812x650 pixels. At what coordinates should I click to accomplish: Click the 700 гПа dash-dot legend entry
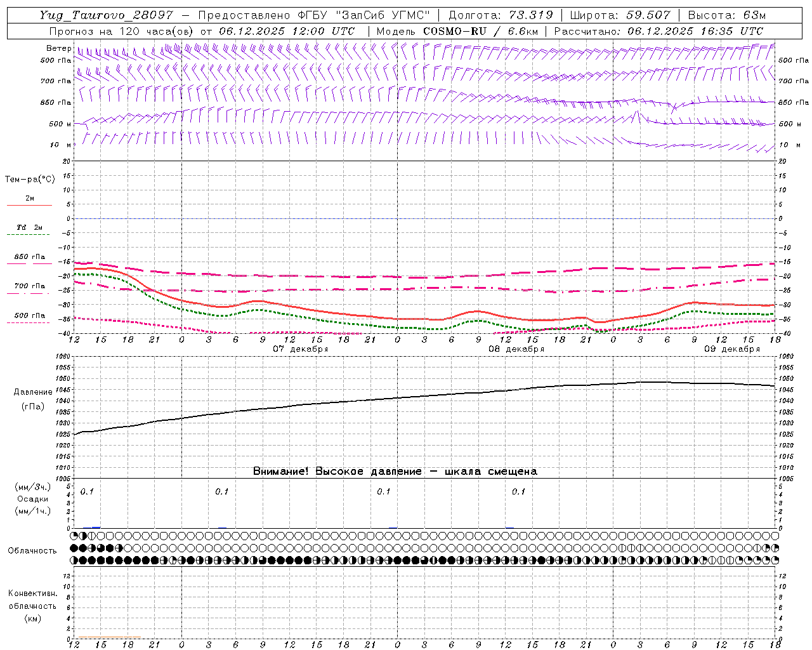29,289
